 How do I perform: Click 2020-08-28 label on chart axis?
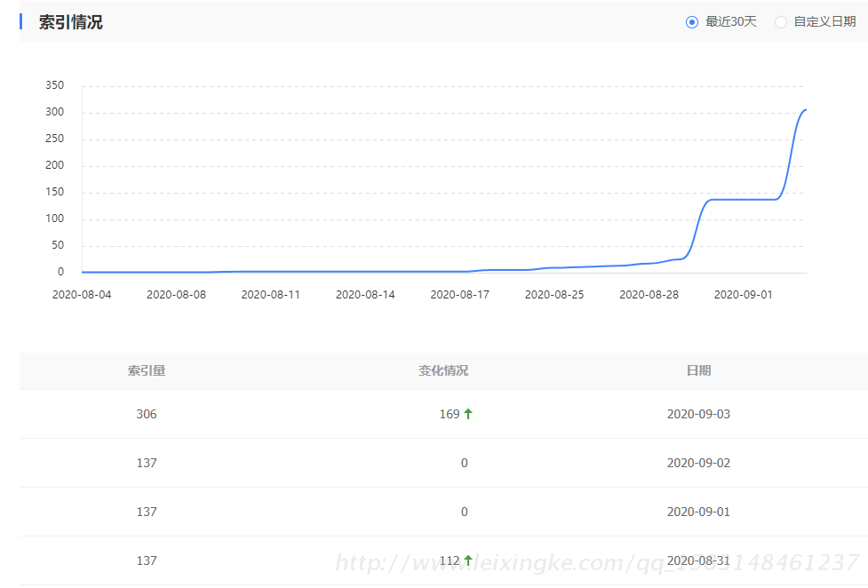pos(649,294)
